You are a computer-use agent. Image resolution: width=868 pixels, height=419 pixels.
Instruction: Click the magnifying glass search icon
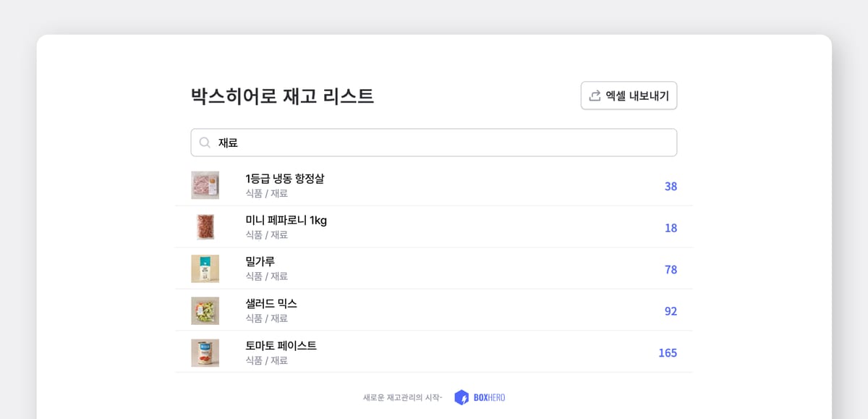pos(205,142)
